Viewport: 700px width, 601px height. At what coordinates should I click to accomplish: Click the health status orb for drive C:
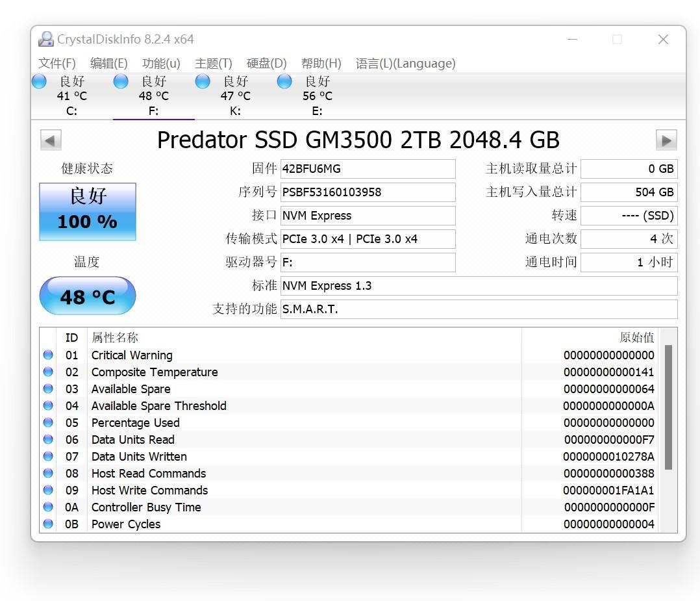(39, 81)
